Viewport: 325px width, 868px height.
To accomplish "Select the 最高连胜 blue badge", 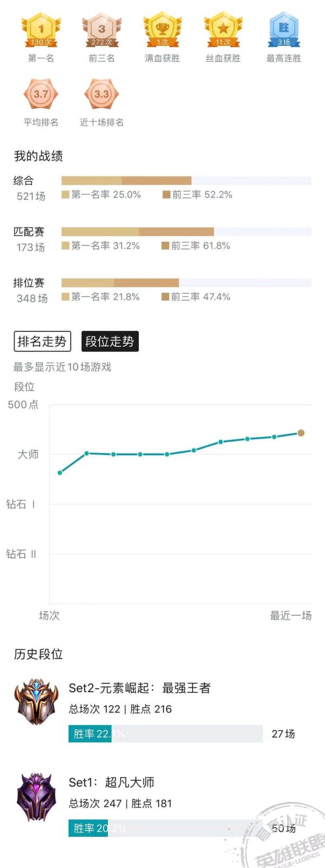I will [x=284, y=30].
